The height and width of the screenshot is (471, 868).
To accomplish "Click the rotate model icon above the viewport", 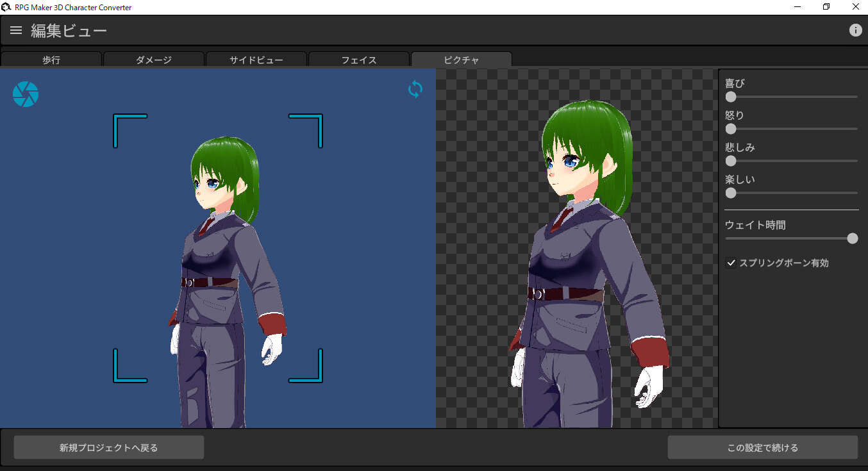I will [x=415, y=89].
